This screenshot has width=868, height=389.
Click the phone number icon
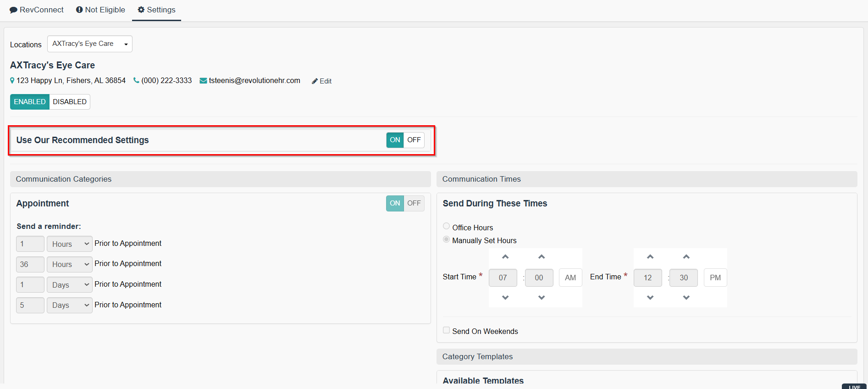pos(136,80)
